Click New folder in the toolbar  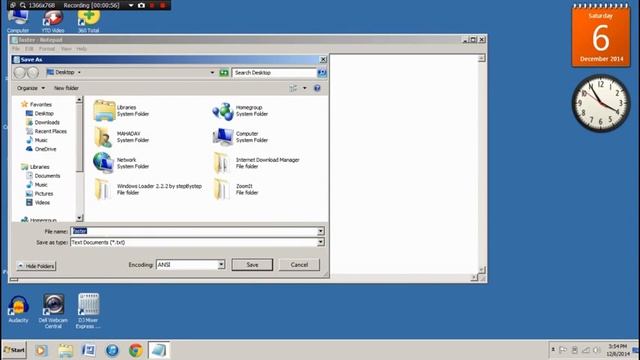pos(66,88)
